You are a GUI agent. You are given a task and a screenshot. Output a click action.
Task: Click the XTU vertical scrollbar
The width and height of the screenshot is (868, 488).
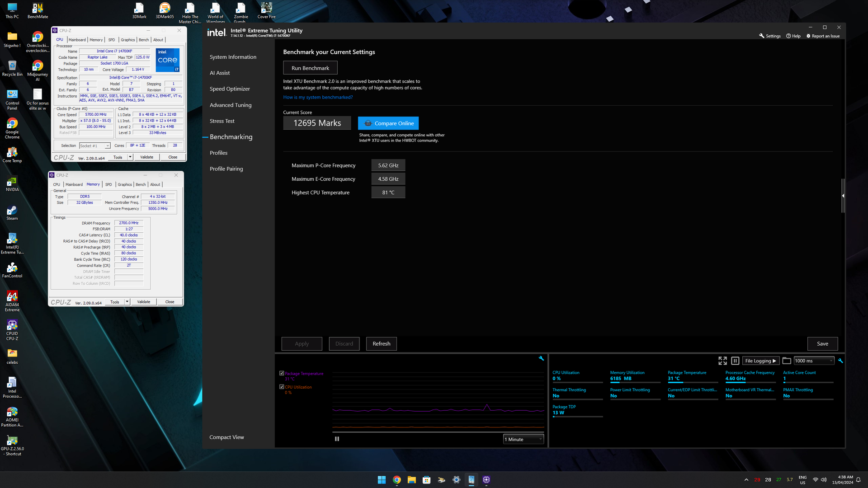coord(843,196)
